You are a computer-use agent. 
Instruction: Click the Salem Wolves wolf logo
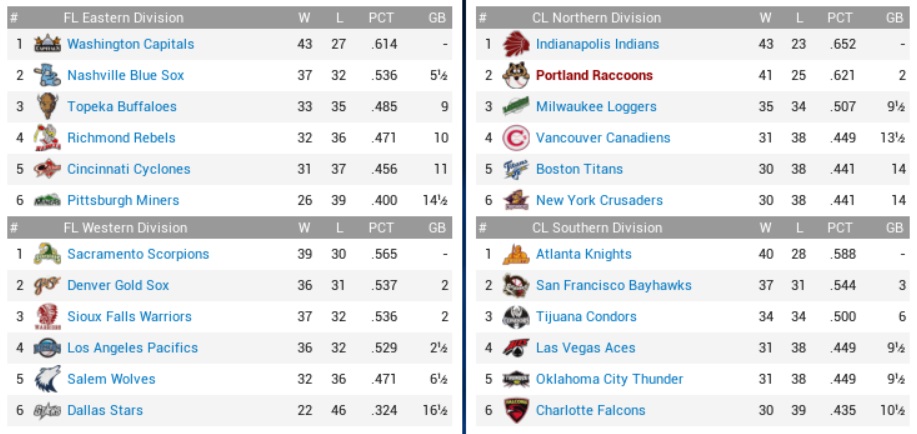pyautogui.click(x=47, y=379)
